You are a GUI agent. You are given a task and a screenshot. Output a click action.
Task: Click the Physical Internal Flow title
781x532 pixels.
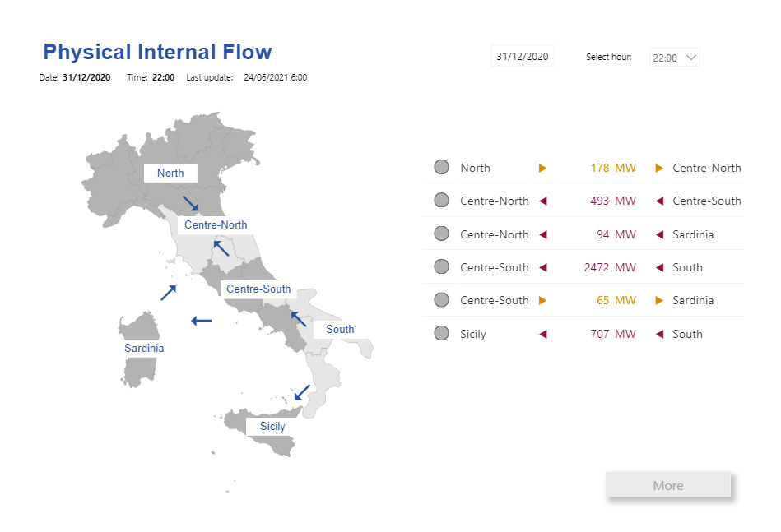click(x=156, y=52)
